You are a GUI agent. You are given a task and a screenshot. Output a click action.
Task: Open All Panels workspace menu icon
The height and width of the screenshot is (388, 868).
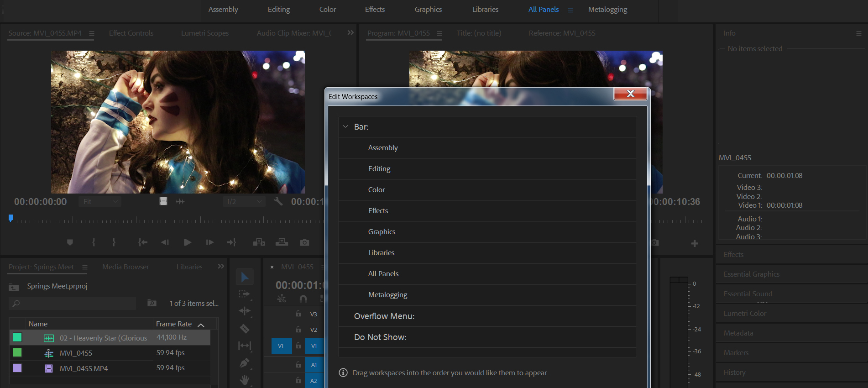[570, 10]
